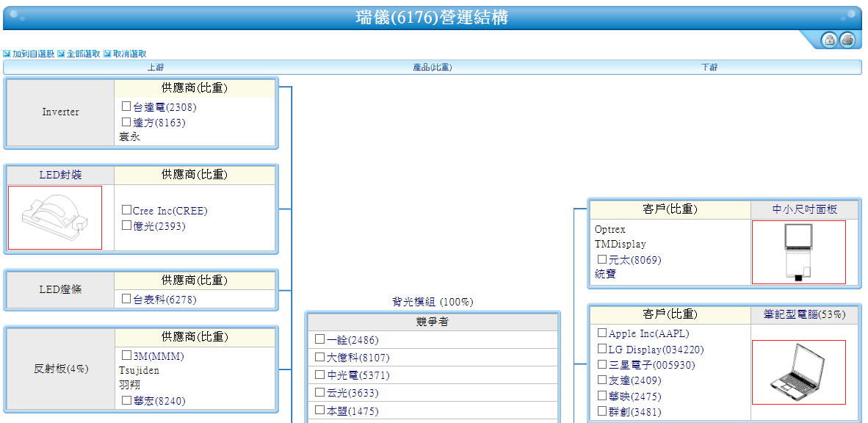Open Apple Inc(AAPL) customer link
Viewport: 868px width, 423px height.
[648, 334]
